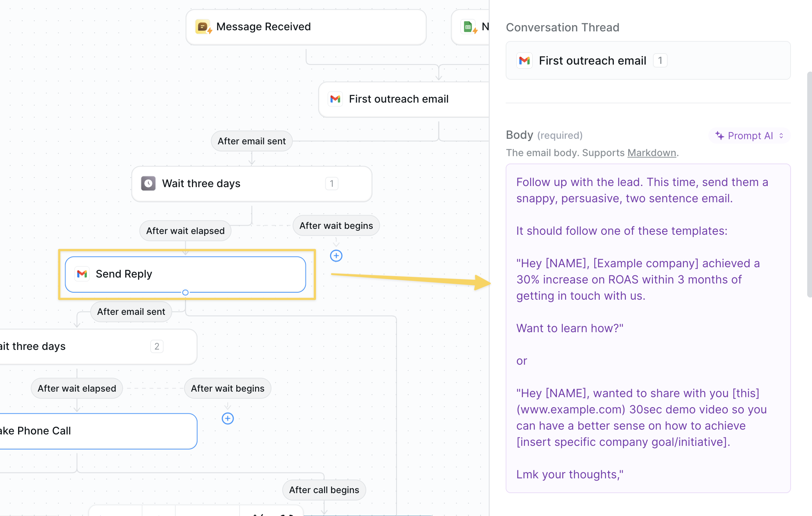This screenshot has width=812, height=516.
Task: Click Gmail icon in Conversation Thread field
Action: [x=524, y=61]
